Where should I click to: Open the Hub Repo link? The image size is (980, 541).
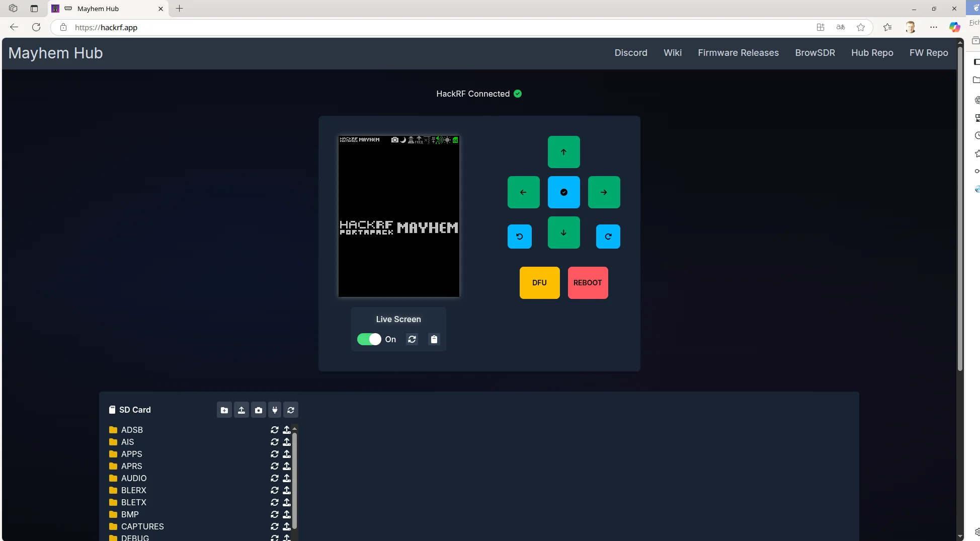point(872,53)
